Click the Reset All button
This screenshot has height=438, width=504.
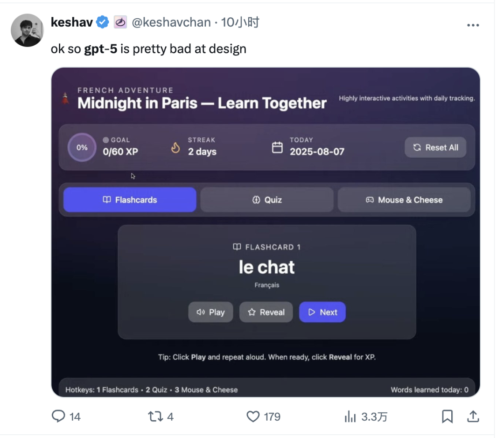(x=435, y=147)
